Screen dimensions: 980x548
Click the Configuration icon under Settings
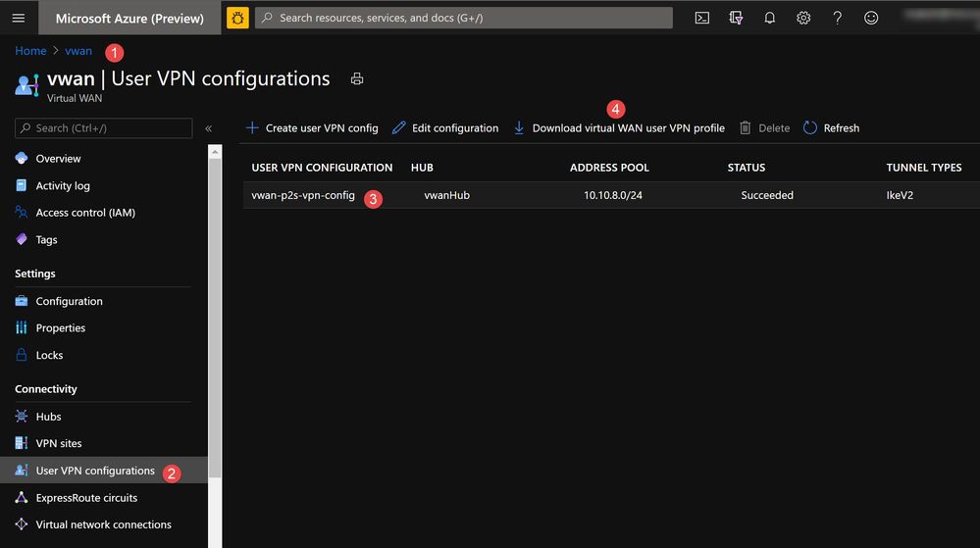coord(22,301)
